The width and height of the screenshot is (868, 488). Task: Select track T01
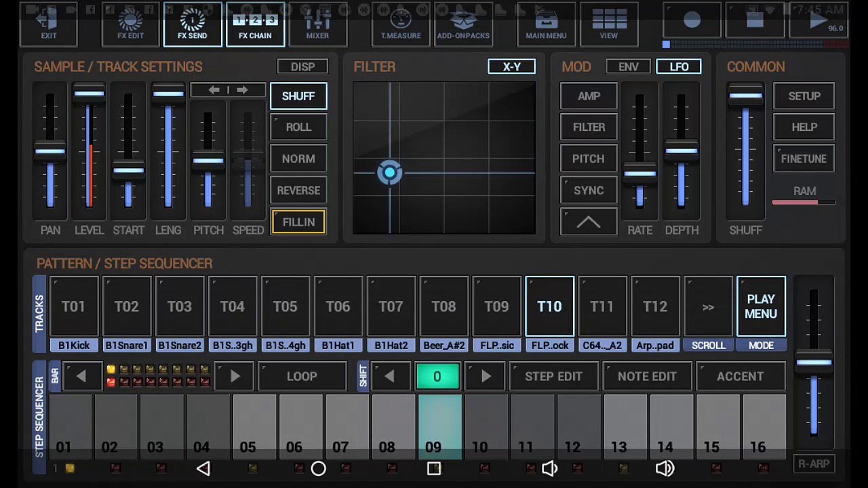(73, 306)
